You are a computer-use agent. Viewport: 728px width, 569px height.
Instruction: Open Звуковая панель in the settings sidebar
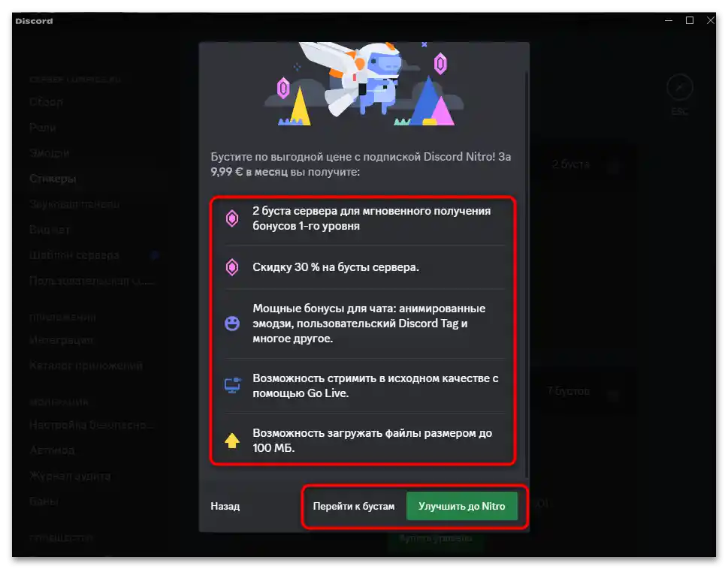[x=74, y=204]
